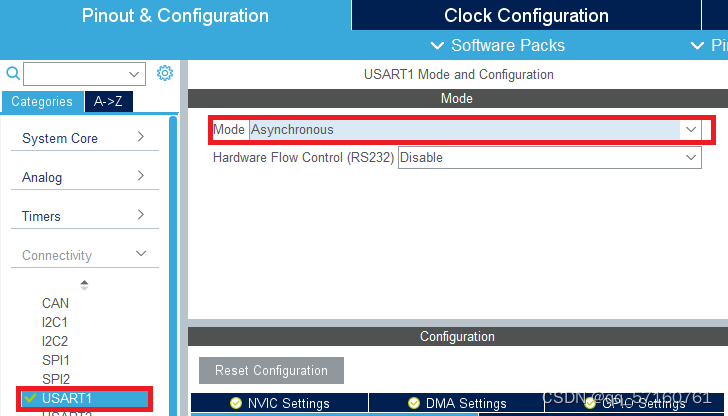Expand the Timers category
The height and width of the screenshot is (416, 728).
[x=84, y=216]
